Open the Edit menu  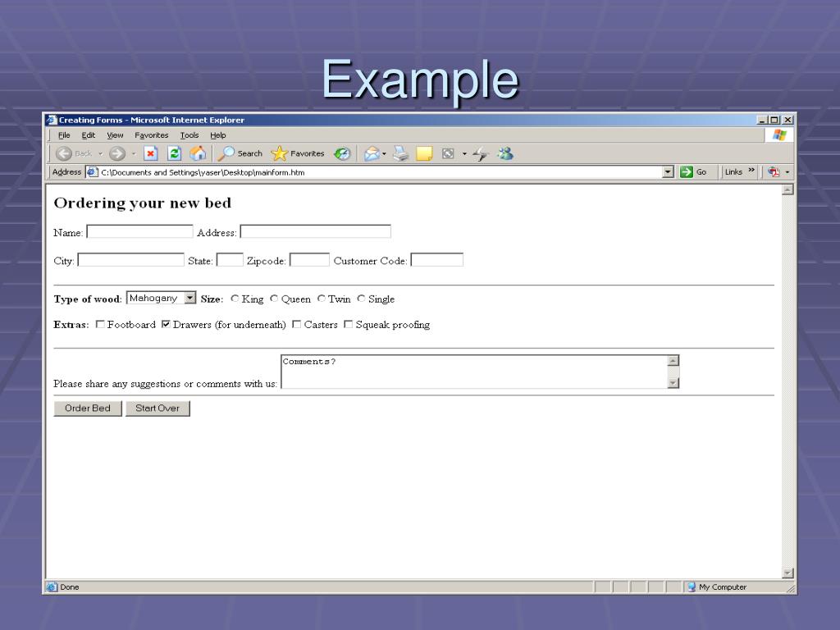(89, 135)
